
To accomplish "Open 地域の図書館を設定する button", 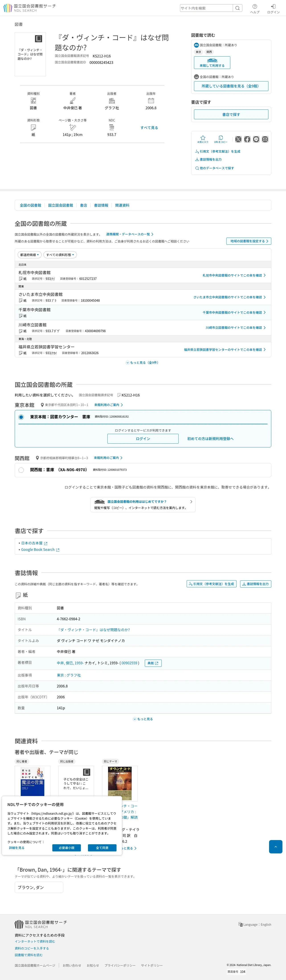I will pyautogui.click(x=249, y=241).
